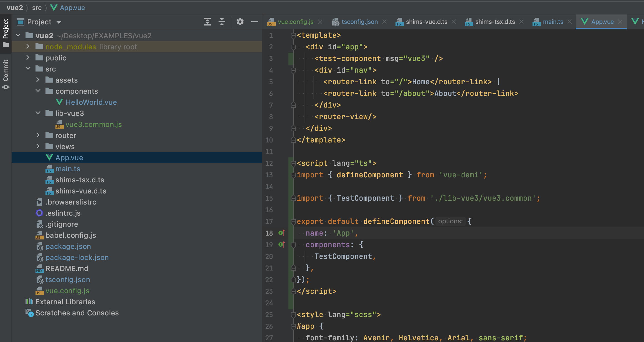The image size is (644, 342).
Task: Fold the template tag on line 1
Action: tap(293, 35)
